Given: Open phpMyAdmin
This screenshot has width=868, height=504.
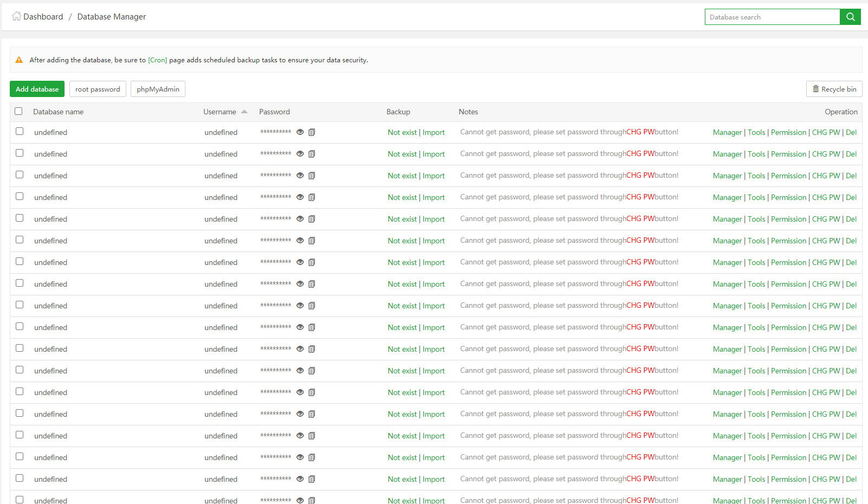Looking at the screenshot, I should tap(158, 89).
